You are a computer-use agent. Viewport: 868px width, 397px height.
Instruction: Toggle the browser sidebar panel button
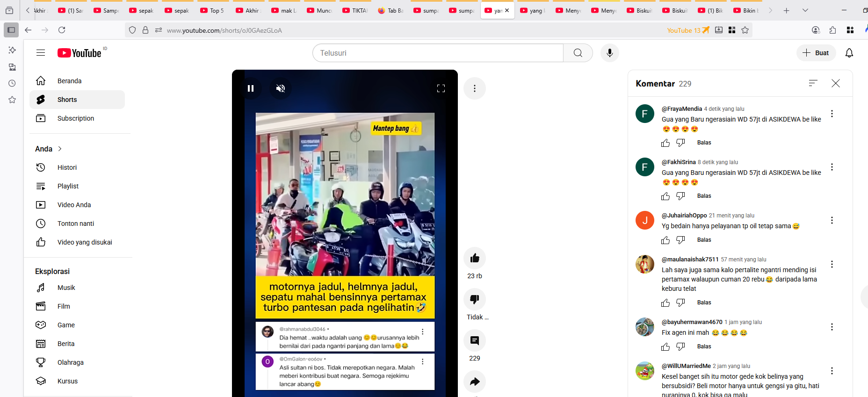(x=11, y=30)
